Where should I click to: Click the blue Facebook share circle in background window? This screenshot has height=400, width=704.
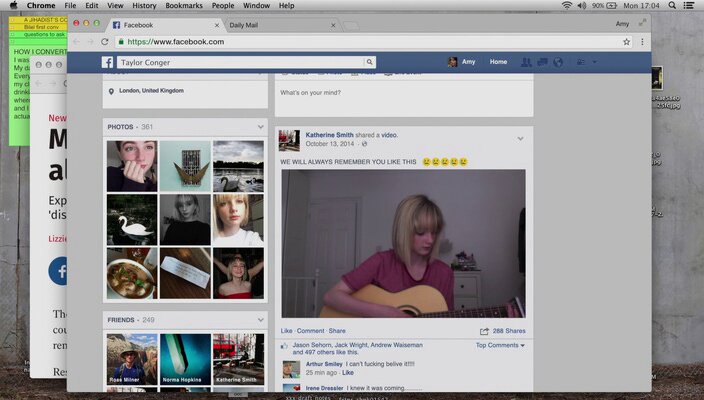tap(58, 271)
